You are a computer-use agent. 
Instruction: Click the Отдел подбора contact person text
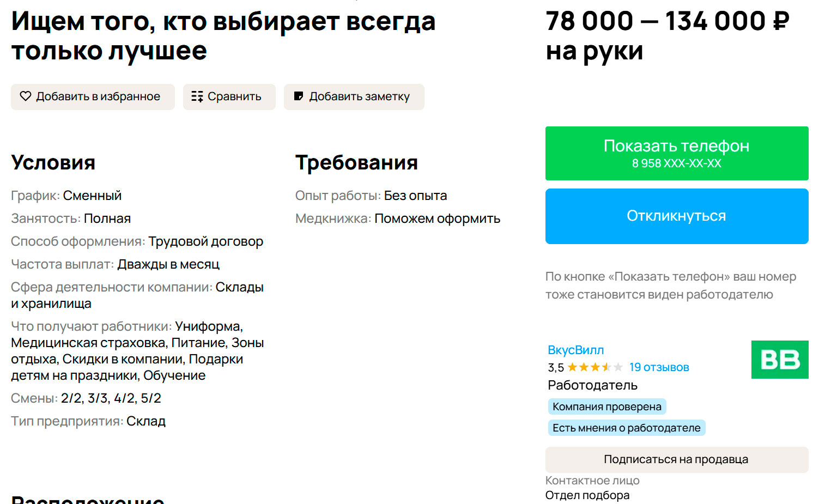[587, 495]
